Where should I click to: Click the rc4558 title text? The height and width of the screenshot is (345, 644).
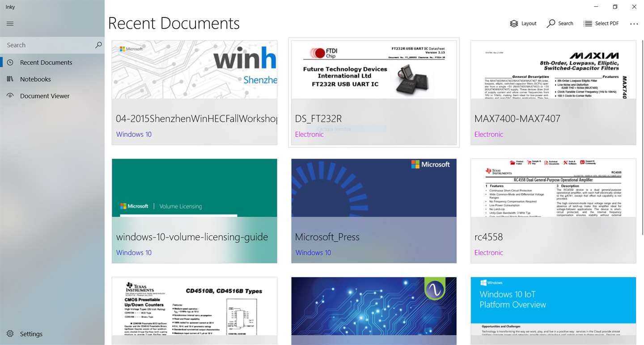[x=489, y=237]
